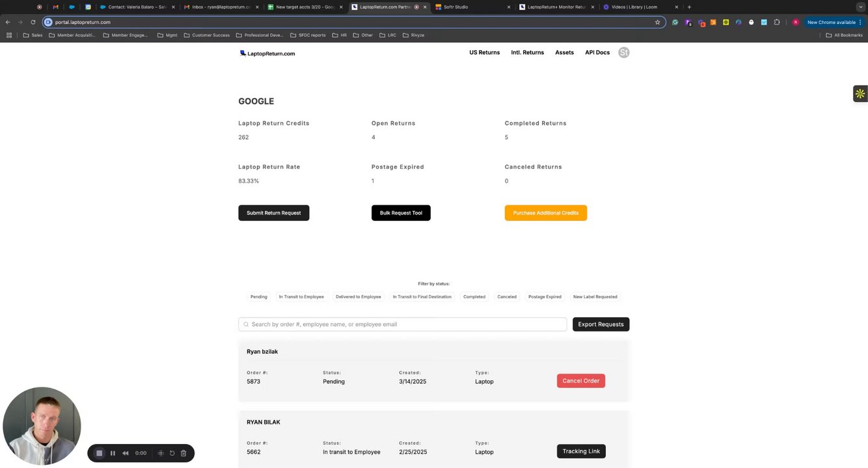Switch to New target accts 3/20 tab
The image size is (868, 468).
[304, 7]
